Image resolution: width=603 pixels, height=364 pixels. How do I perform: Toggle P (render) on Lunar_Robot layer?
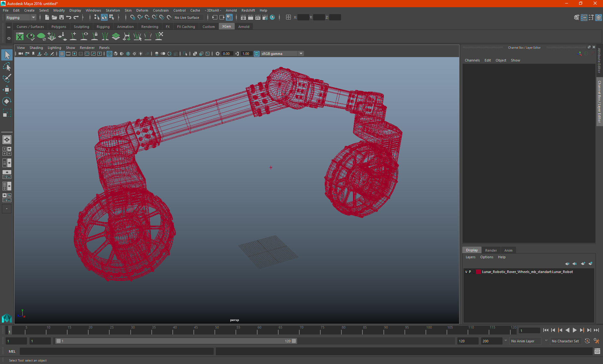[x=470, y=271]
